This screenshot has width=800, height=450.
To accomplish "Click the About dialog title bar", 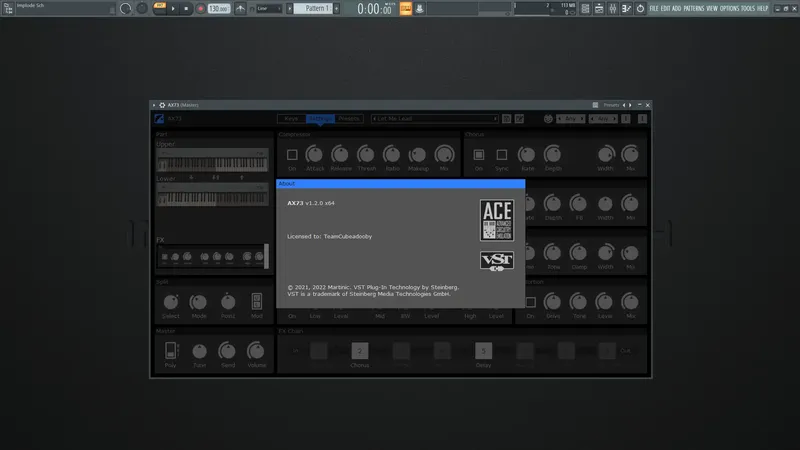I will click(x=401, y=184).
